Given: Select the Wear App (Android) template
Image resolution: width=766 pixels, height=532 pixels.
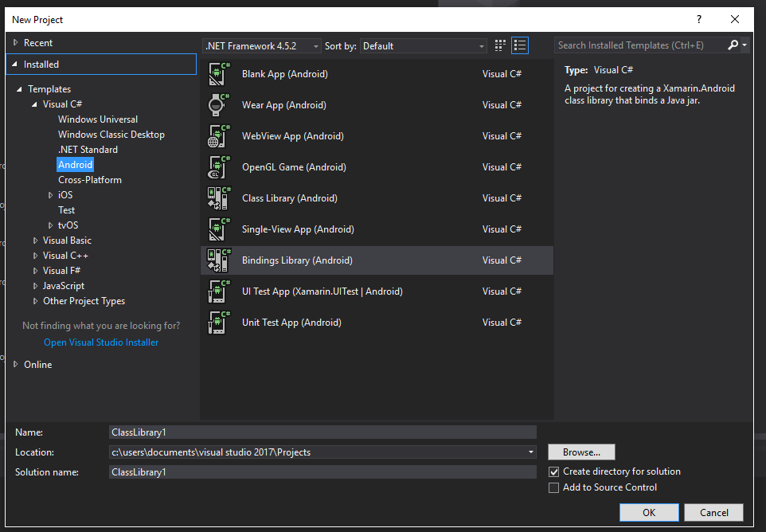Looking at the screenshot, I should [x=377, y=105].
